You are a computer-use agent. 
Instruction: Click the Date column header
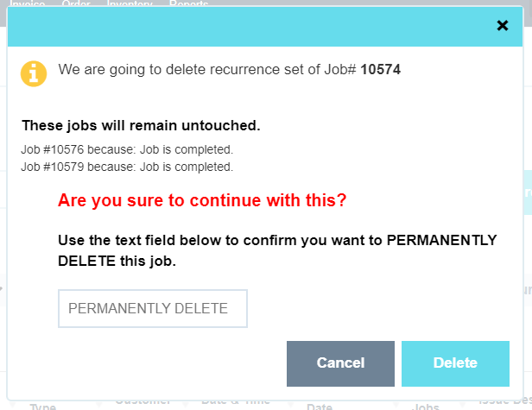point(320,405)
